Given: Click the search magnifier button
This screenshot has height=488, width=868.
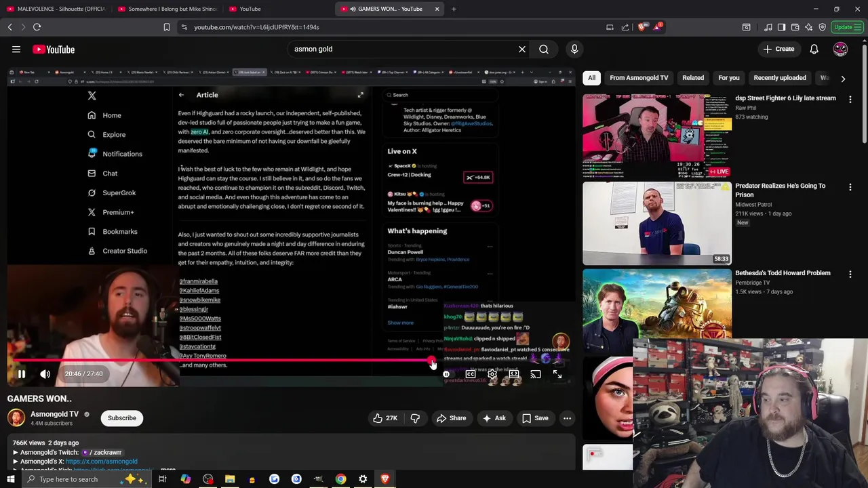Looking at the screenshot, I should [x=544, y=49].
